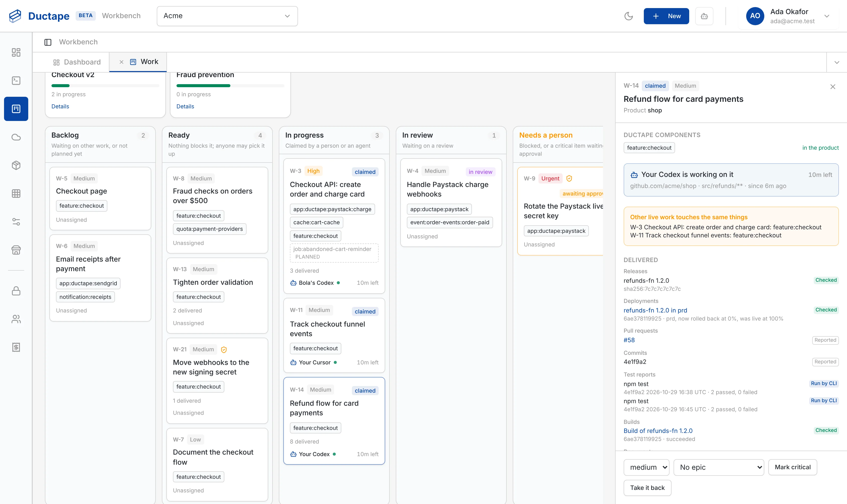Toggle the sidebar panel icon beside Workbench

pyautogui.click(x=48, y=42)
